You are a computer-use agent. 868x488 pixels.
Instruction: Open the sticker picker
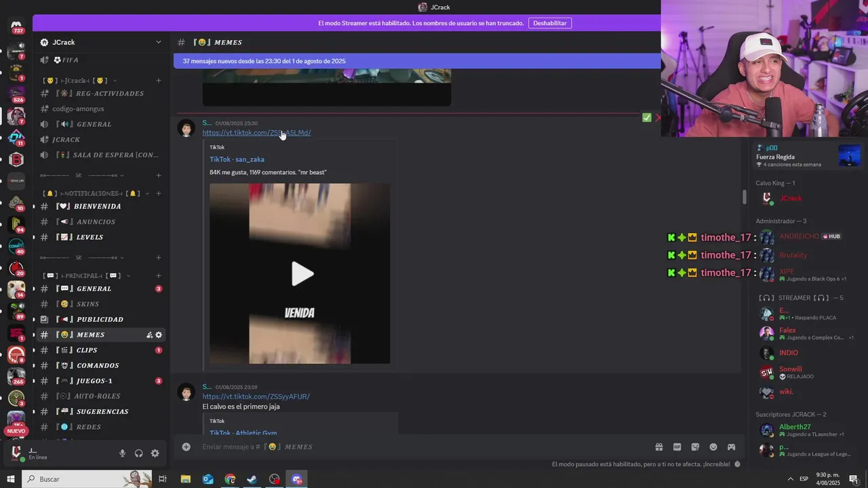695,447
